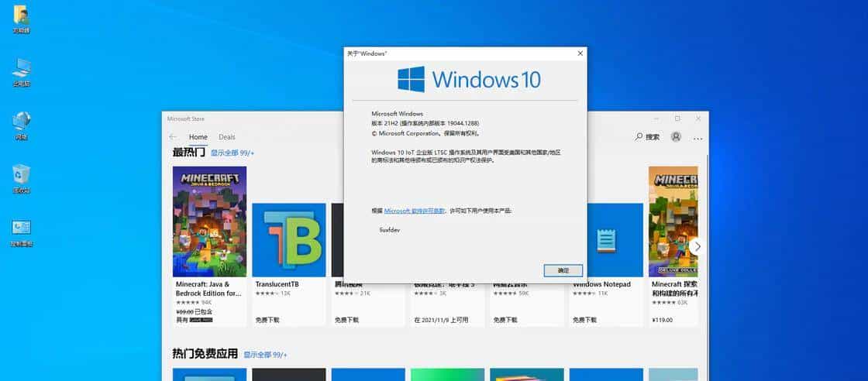
Task: Click the OK button in About Windows
Action: click(x=563, y=270)
